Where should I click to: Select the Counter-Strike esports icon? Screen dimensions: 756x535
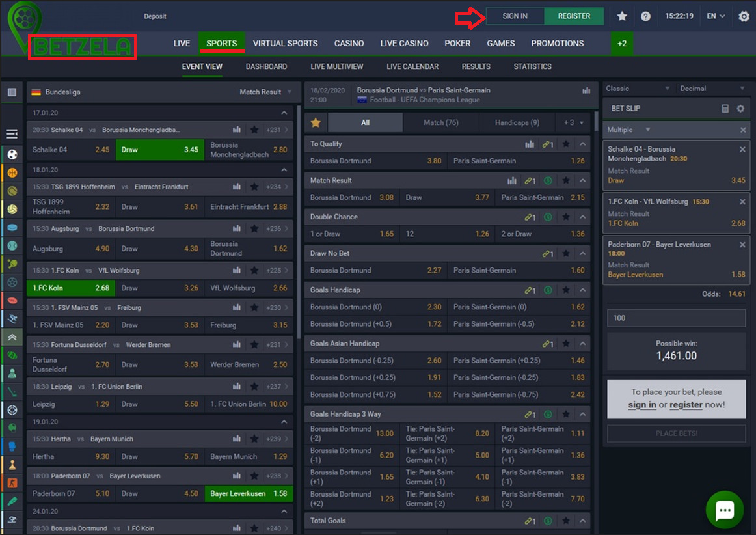click(12, 483)
